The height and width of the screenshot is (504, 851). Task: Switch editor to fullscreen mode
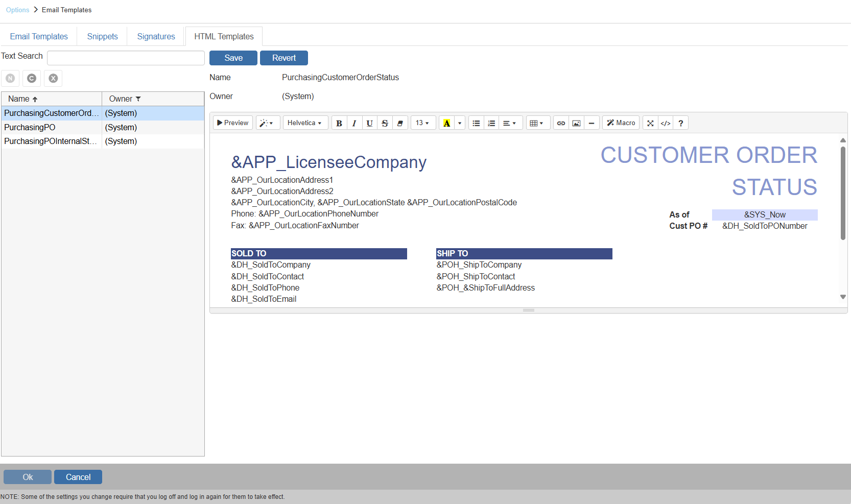click(650, 123)
